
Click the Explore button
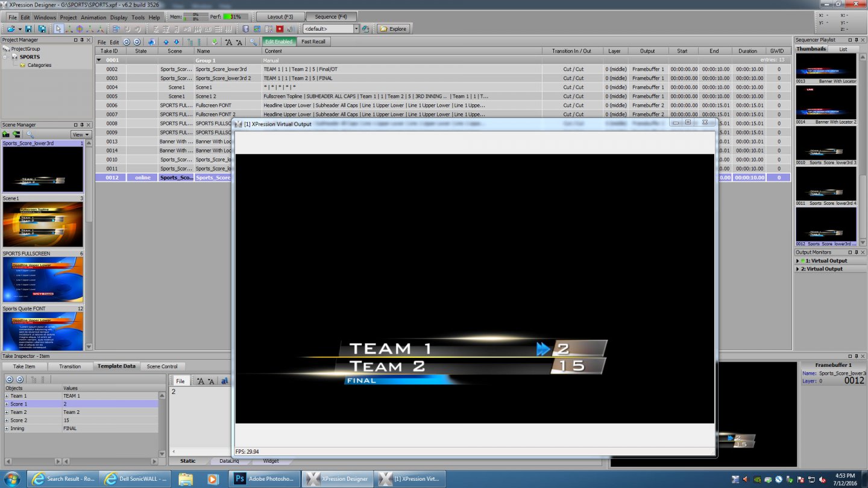click(393, 29)
